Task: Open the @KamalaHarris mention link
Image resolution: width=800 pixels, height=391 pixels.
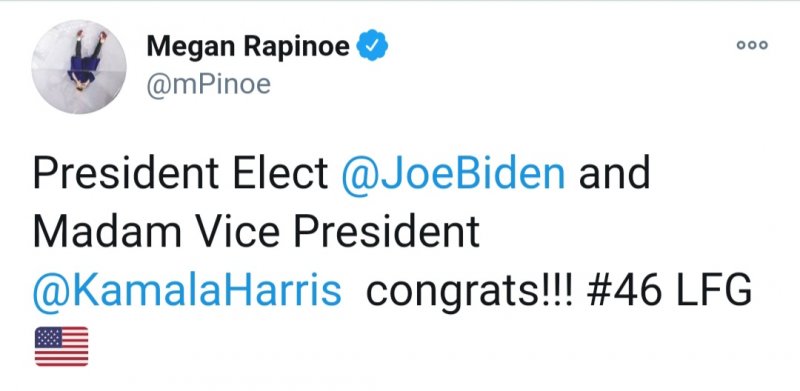Action: [x=187, y=290]
